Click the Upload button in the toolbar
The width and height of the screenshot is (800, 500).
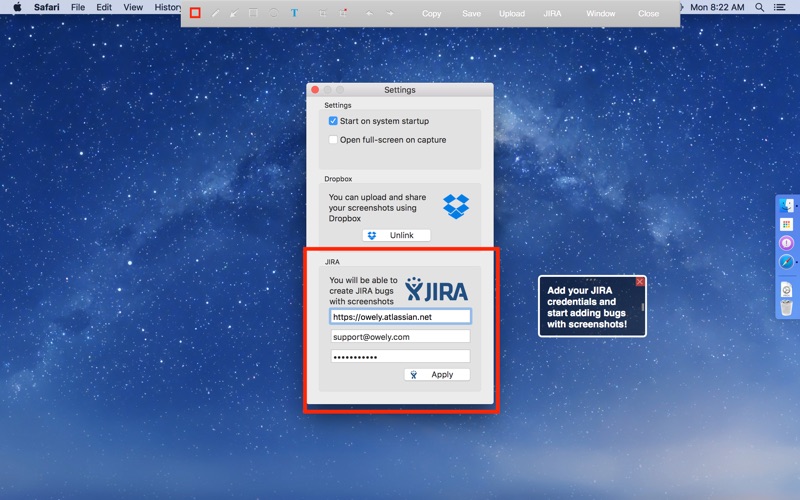point(512,14)
